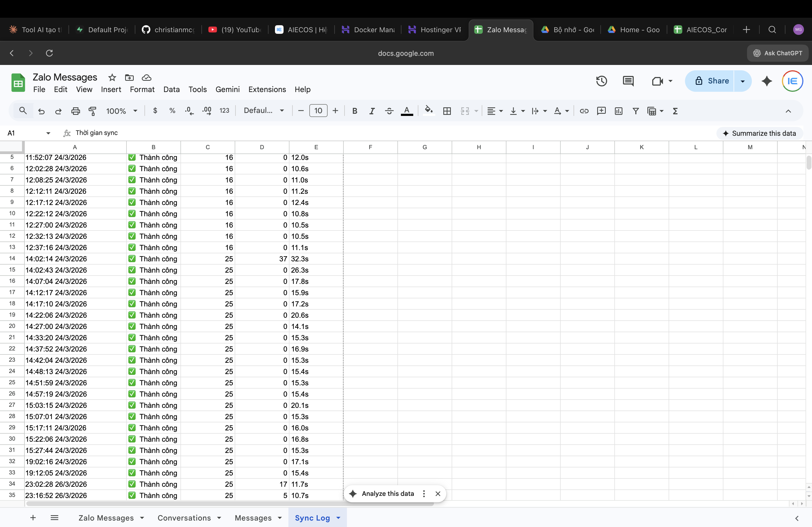The width and height of the screenshot is (812, 527).
Task: Expand the Share options arrow
Action: pos(743,81)
